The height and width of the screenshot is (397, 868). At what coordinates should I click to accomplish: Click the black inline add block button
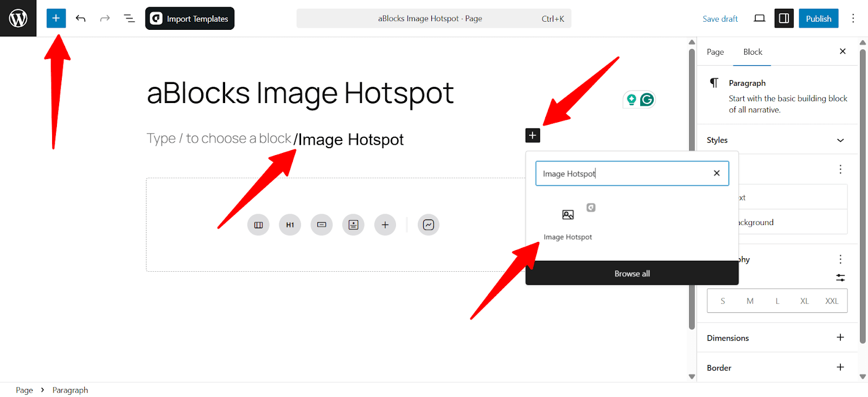click(533, 136)
